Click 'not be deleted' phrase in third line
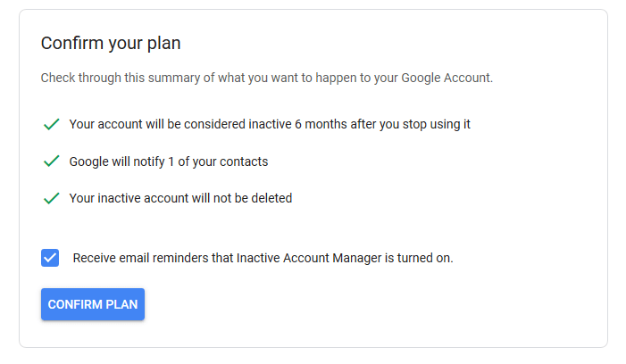 pos(255,198)
